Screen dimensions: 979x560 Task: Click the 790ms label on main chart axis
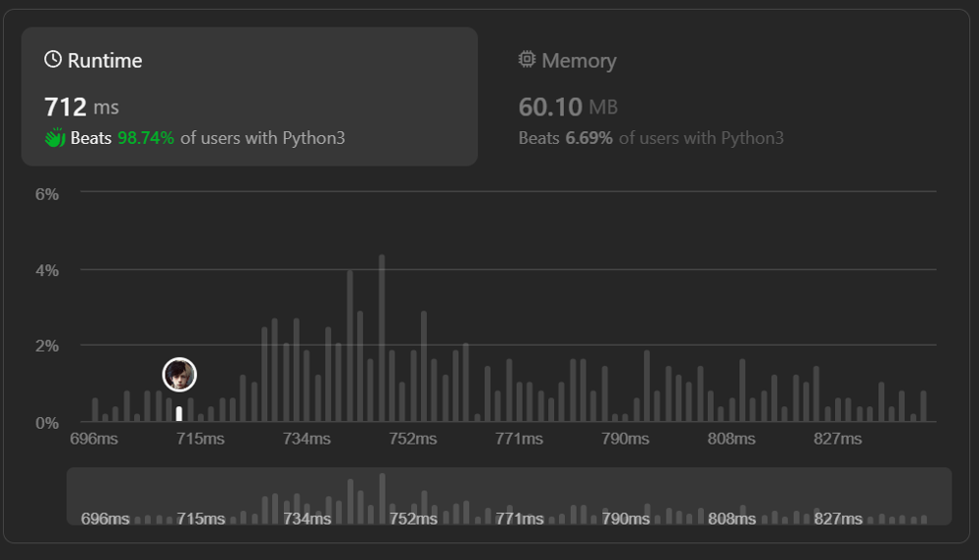(625, 439)
